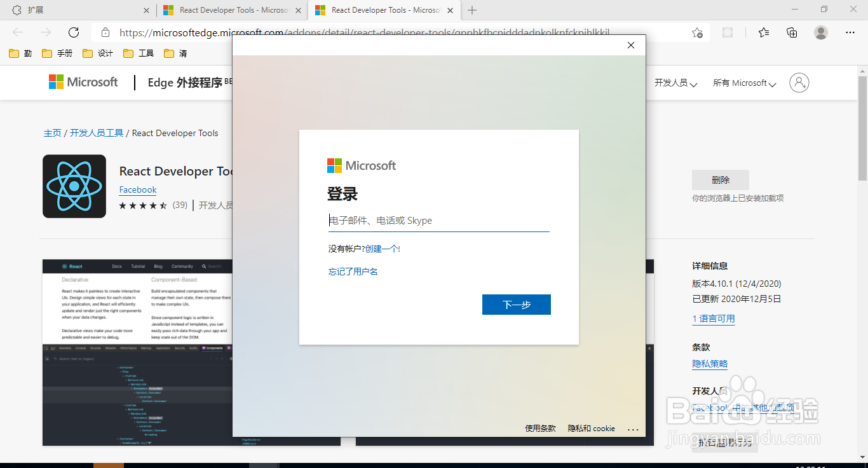Click the browser profile avatar
Viewport: 868px width, 468px height.
[821, 32]
